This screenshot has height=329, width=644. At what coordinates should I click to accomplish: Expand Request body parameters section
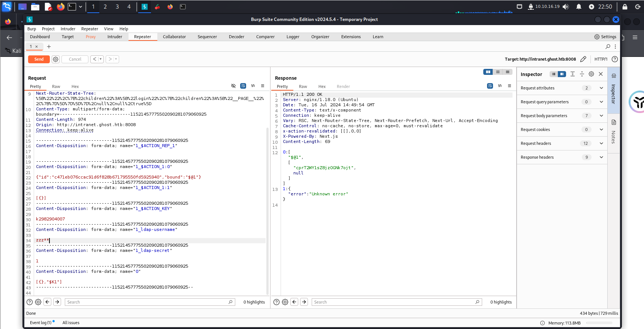pos(601,116)
